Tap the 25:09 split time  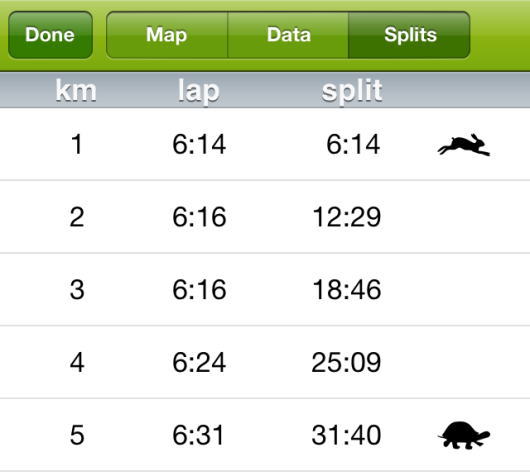pyautogui.click(x=346, y=362)
